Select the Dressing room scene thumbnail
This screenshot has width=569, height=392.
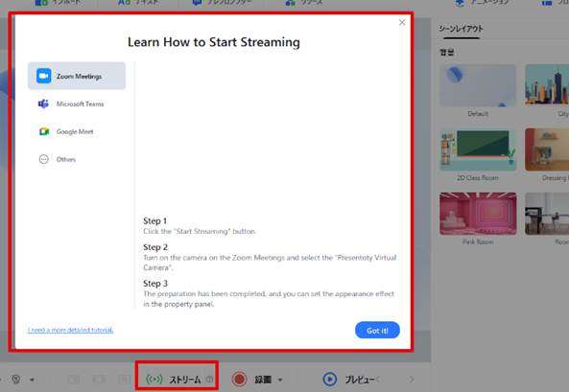(x=547, y=150)
